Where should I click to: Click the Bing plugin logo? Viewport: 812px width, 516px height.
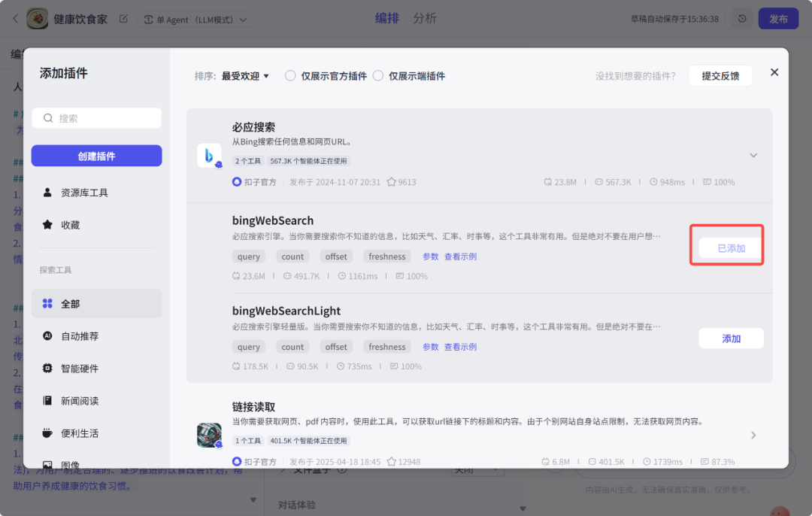pyautogui.click(x=209, y=156)
